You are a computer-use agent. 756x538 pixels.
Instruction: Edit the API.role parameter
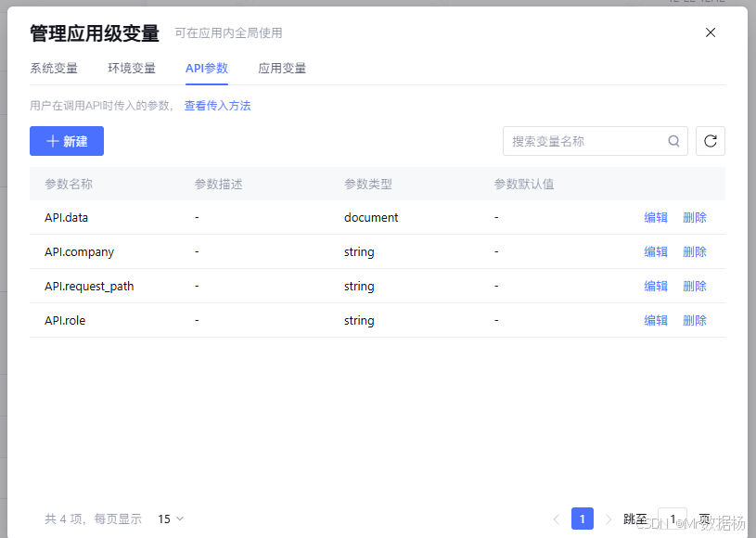pos(656,320)
